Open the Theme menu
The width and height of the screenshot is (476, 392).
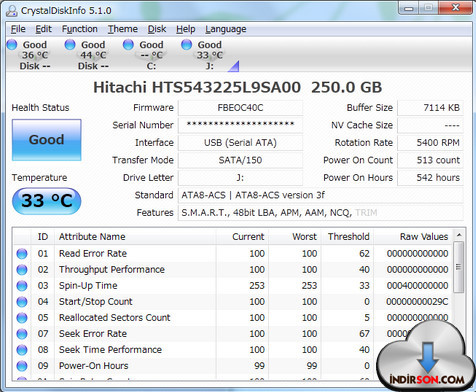[123, 29]
